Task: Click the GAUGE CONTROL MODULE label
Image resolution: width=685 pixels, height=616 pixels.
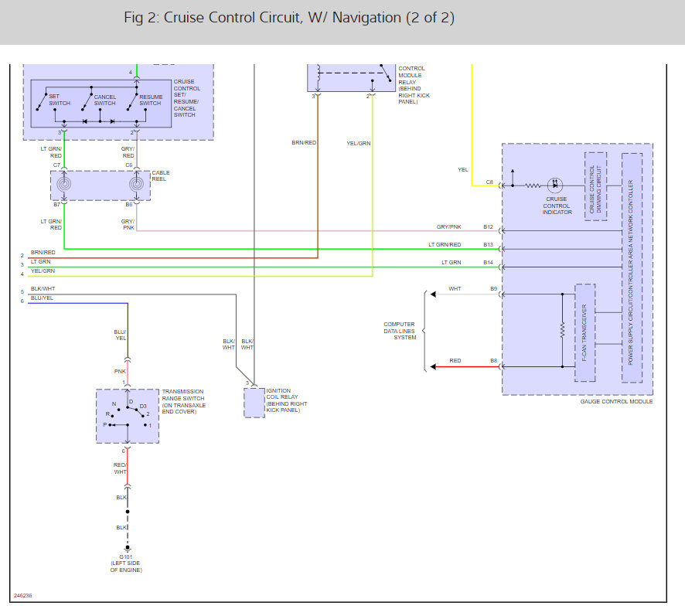Action: [616, 401]
